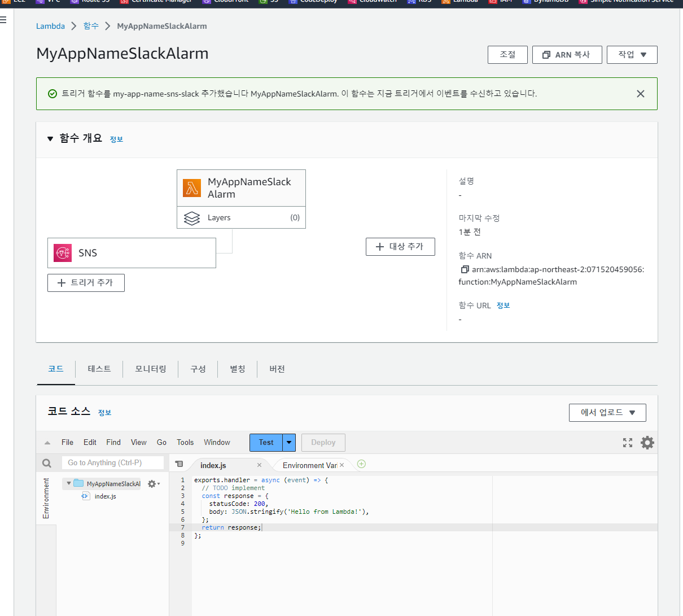
Task: Open the Test button dropdown arrow
Action: [289, 443]
